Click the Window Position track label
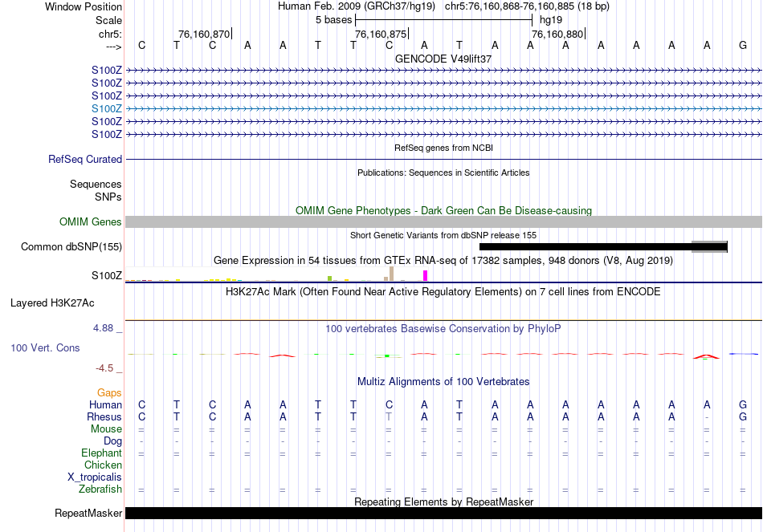Viewport: 763px width, 532px height. click(x=84, y=6)
